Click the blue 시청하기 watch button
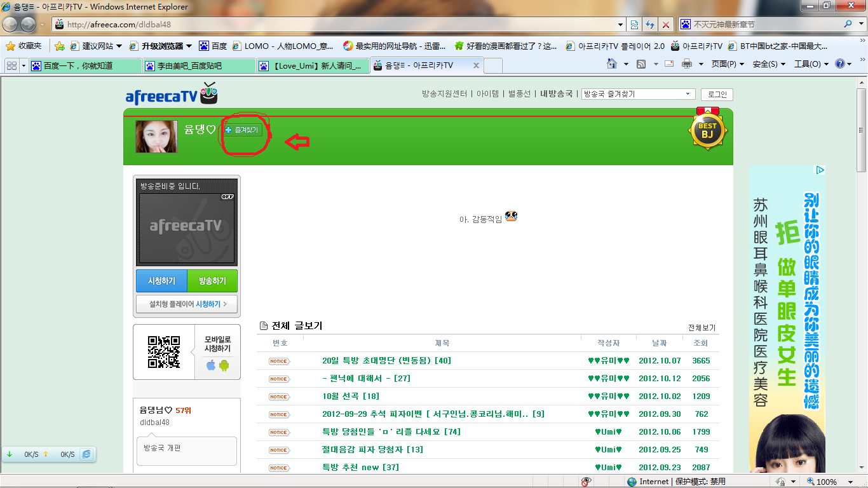 pos(161,281)
